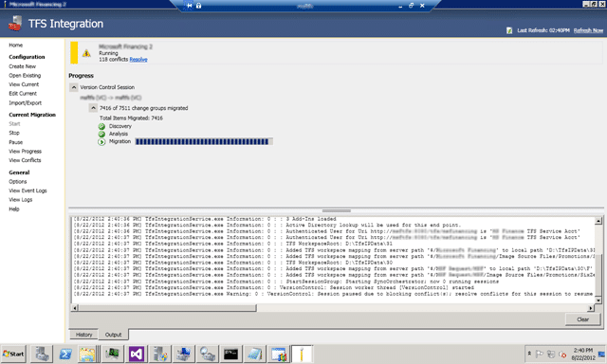Click the TFS Integration logo icon
Image resolution: width=607 pixels, height=364 pixels.
[x=15, y=24]
